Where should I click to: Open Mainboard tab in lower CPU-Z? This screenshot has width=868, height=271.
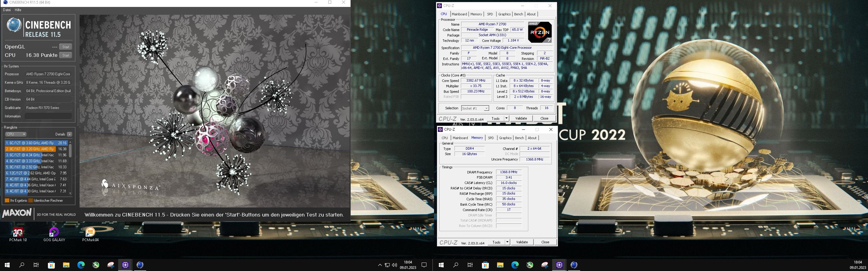tap(460, 138)
